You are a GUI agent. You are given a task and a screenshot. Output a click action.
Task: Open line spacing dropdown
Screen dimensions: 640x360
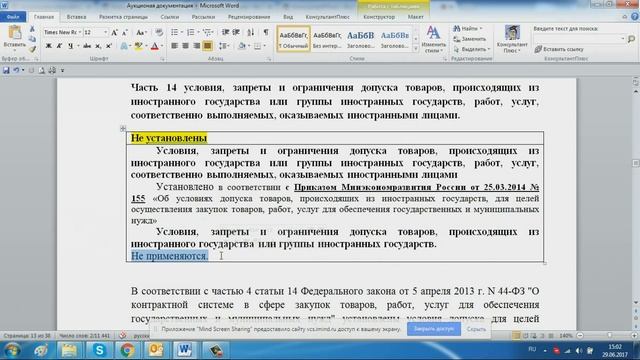[224, 46]
